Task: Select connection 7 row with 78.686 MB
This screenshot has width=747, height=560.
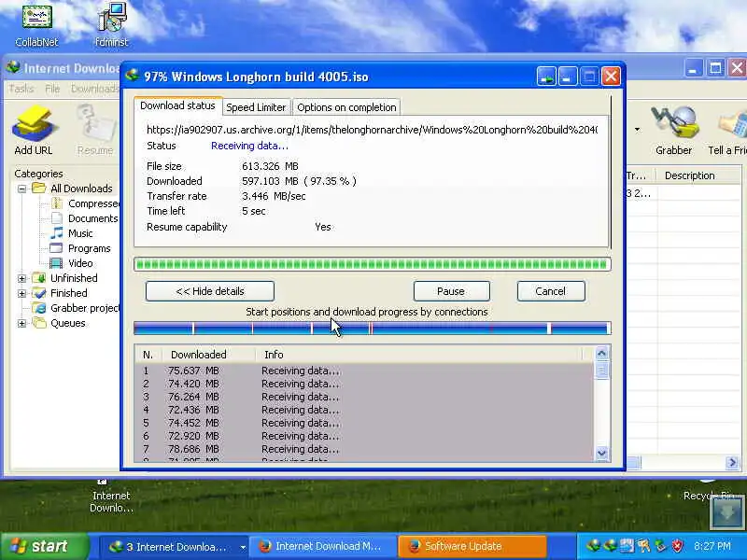Action: click(x=364, y=449)
